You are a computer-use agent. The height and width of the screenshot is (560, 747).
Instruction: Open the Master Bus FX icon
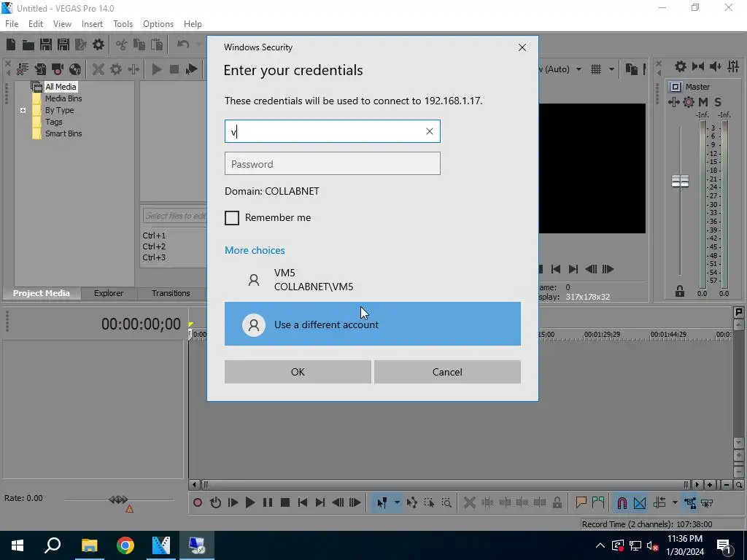673,102
